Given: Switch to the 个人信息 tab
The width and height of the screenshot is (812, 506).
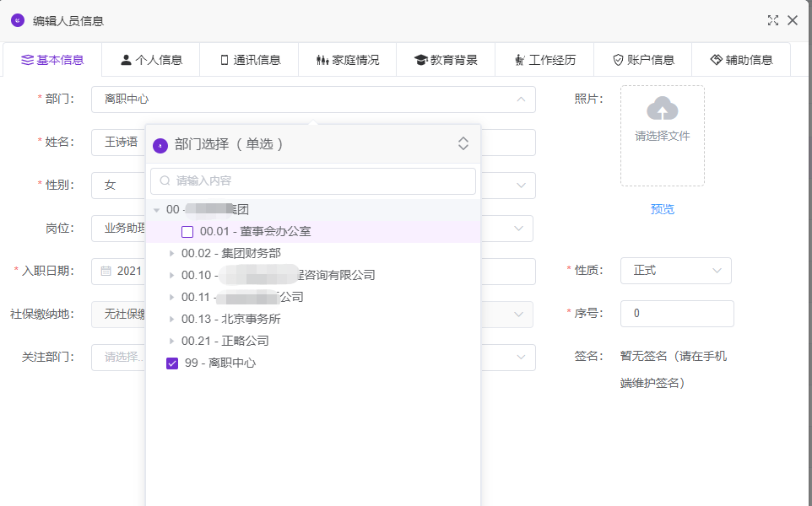Looking at the screenshot, I should (x=151, y=60).
